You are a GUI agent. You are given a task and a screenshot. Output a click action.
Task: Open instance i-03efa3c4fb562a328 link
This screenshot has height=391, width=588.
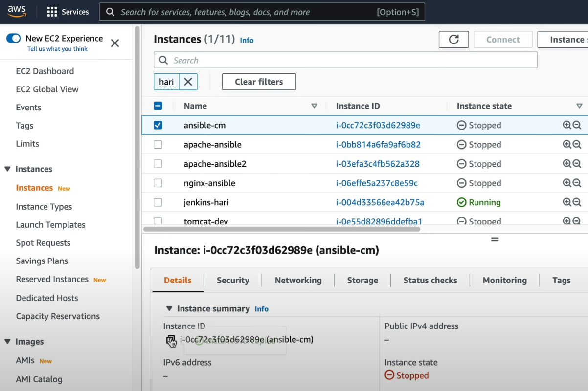(x=378, y=164)
